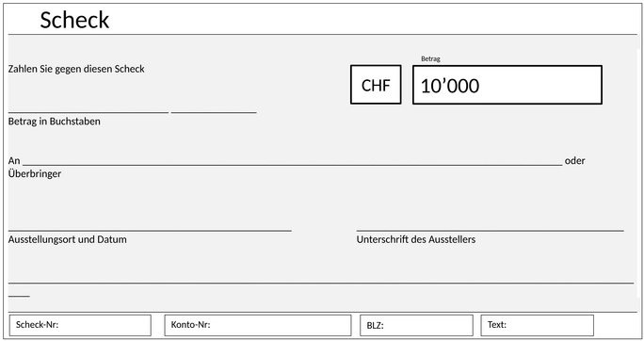Click the long separator line above bottom fields
Screen dimensions: 644x341
(321, 283)
